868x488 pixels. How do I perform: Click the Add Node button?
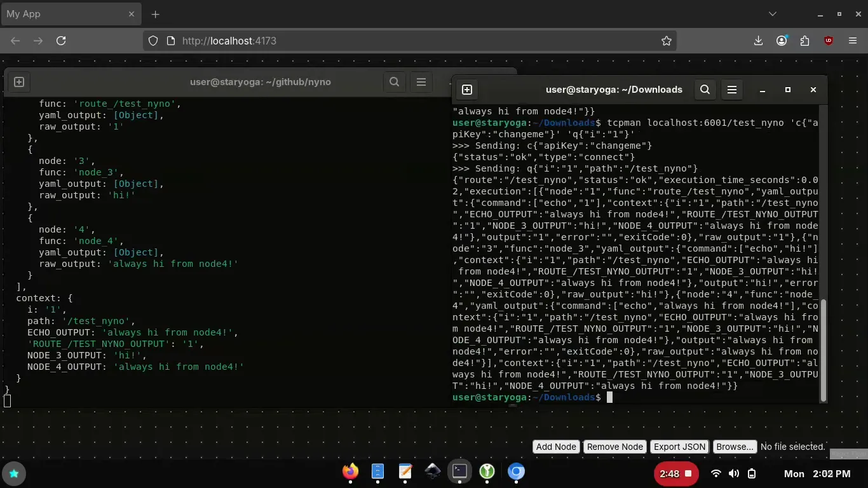pyautogui.click(x=556, y=447)
